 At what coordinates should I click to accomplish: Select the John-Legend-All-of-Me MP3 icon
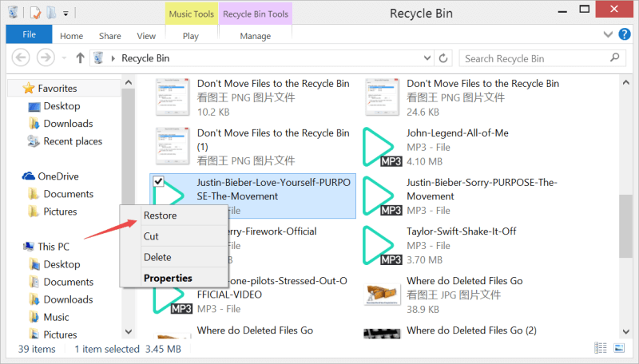pyautogui.click(x=382, y=147)
